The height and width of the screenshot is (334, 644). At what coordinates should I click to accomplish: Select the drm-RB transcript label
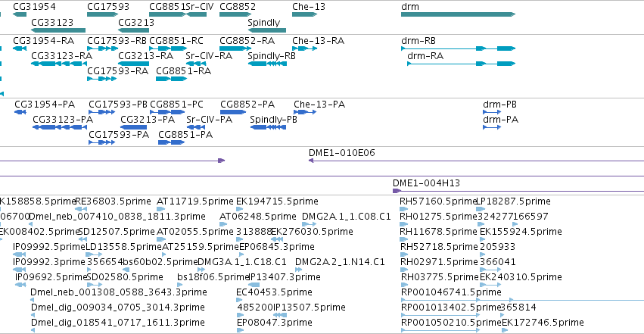coord(418,41)
